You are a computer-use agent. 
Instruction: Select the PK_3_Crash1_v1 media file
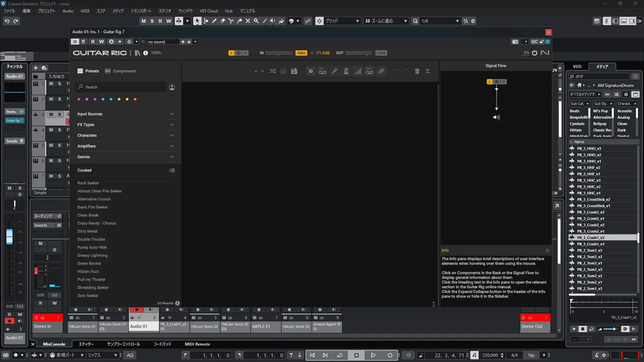tap(590, 244)
